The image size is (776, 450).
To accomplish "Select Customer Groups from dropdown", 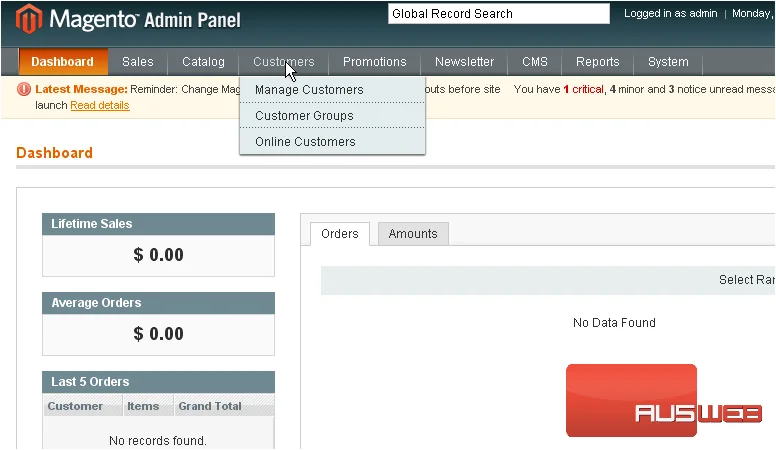I will (x=332, y=115).
